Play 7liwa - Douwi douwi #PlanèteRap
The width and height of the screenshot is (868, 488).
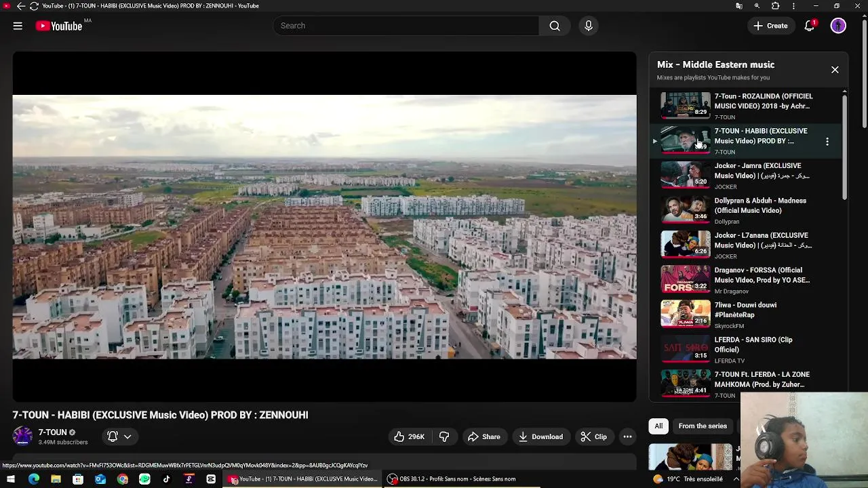(745, 315)
